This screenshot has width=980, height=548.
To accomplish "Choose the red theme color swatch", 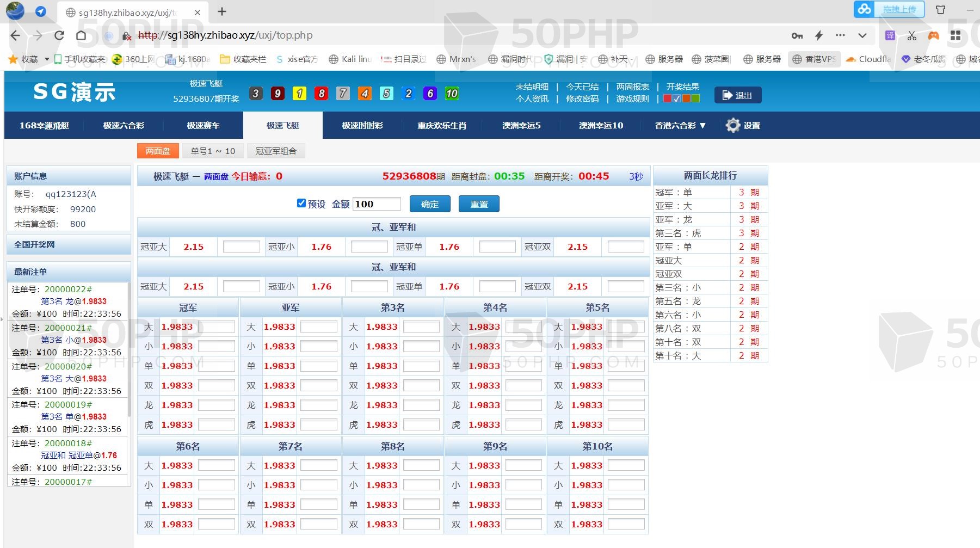I will pos(667,98).
